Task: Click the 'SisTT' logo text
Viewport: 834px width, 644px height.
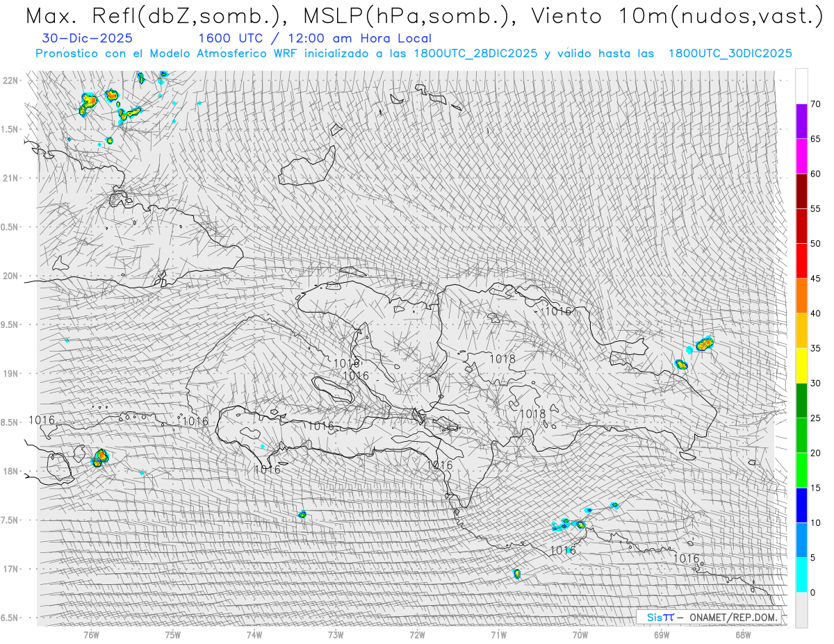Action: click(660, 617)
